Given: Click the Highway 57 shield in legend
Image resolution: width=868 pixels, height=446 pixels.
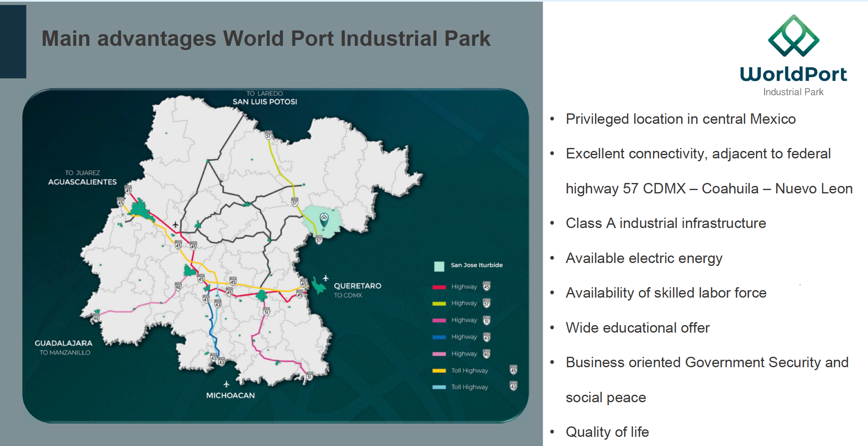Looking at the screenshot, I should pyautogui.click(x=487, y=303).
